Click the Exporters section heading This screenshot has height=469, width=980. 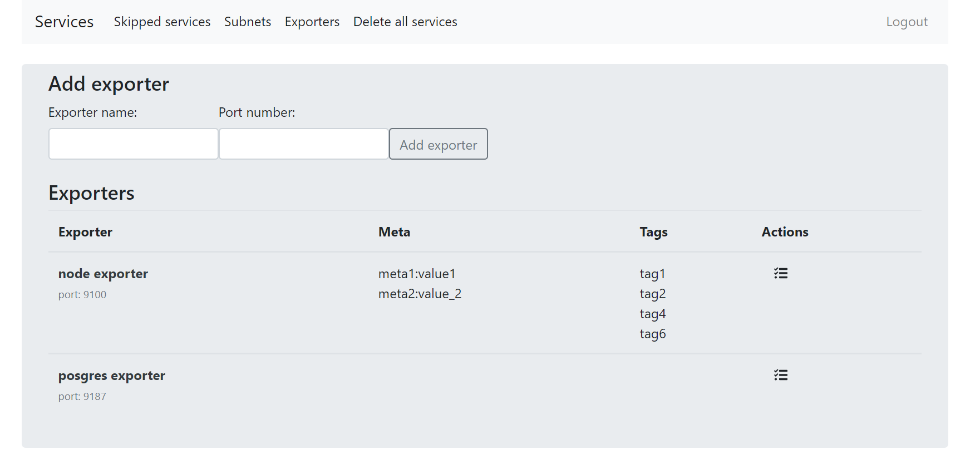(91, 193)
